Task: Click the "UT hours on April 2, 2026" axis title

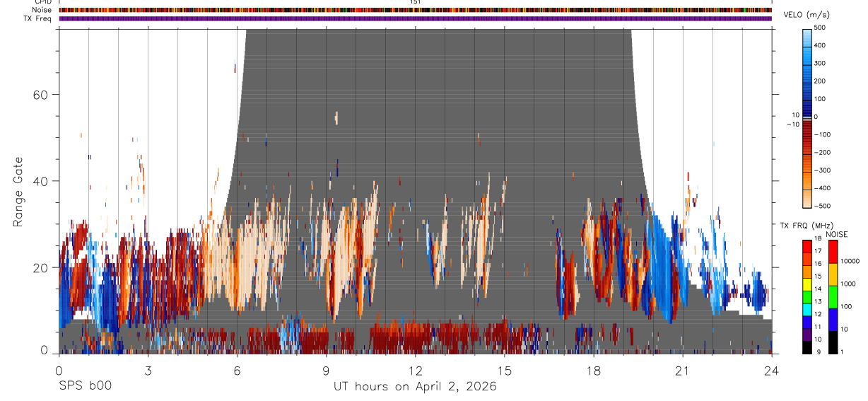Action: (x=415, y=387)
